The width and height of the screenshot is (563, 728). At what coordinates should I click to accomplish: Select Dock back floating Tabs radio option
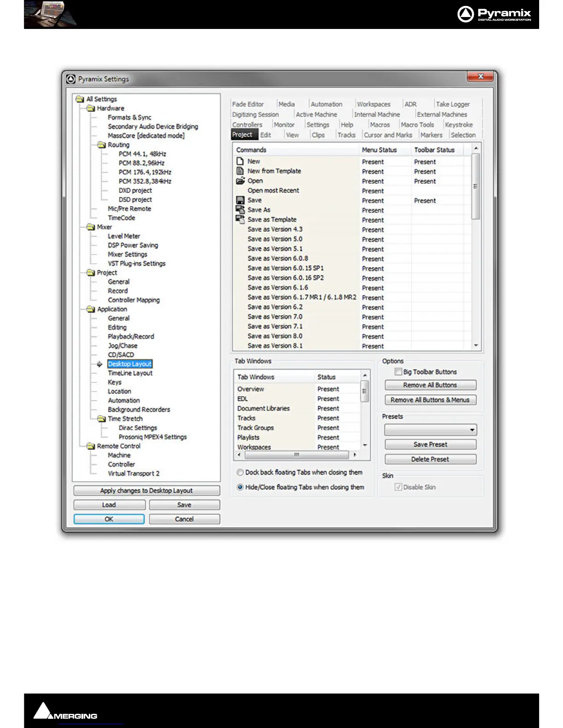click(x=240, y=472)
